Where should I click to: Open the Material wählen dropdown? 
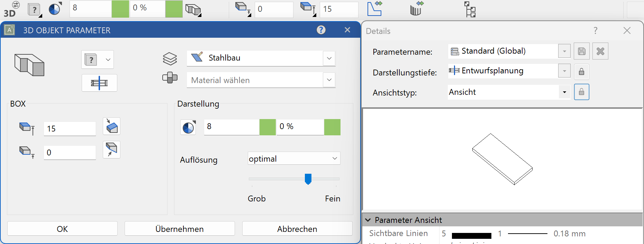coord(329,80)
